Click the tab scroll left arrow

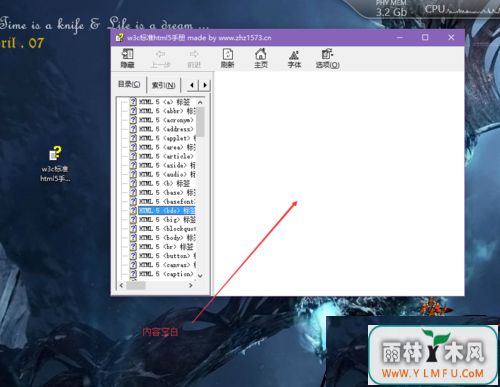coord(192,85)
